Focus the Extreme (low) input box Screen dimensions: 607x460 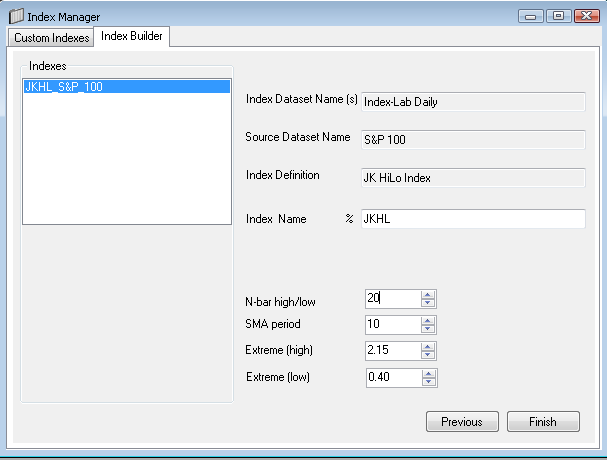tap(392, 377)
